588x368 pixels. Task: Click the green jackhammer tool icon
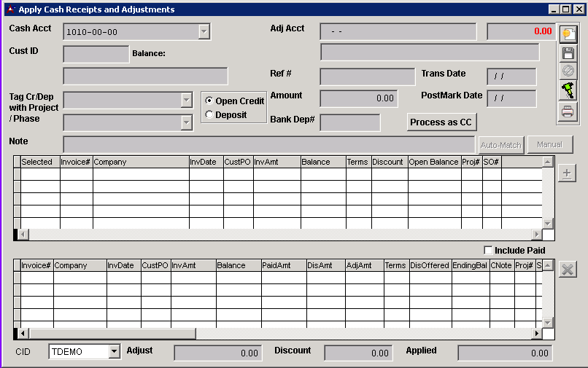tap(568, 91)
